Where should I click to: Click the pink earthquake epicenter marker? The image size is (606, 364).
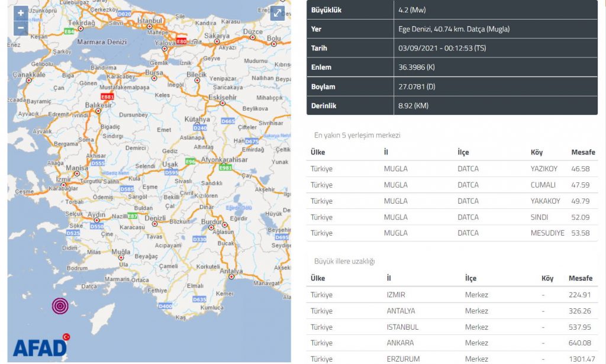(x=60, y=305)
